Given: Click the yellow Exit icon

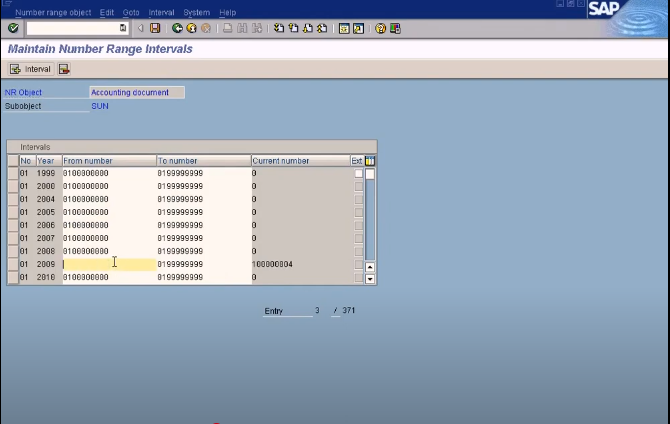Looking at the screenshot, I should click(191, 28).
